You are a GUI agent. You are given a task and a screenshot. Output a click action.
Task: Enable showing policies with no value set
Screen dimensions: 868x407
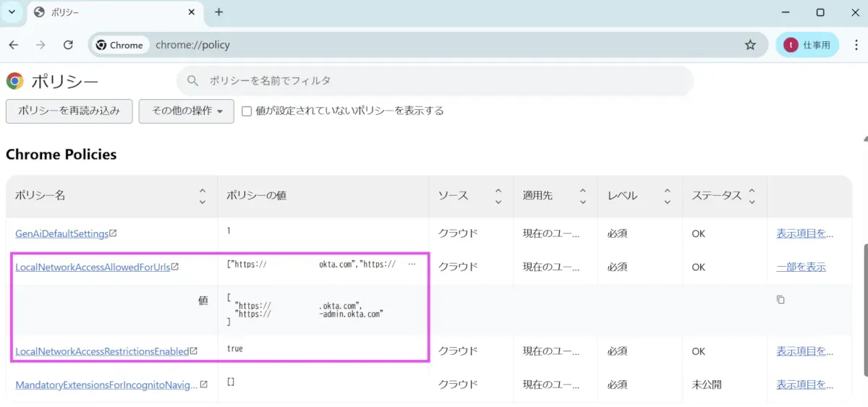coord(247,111)
